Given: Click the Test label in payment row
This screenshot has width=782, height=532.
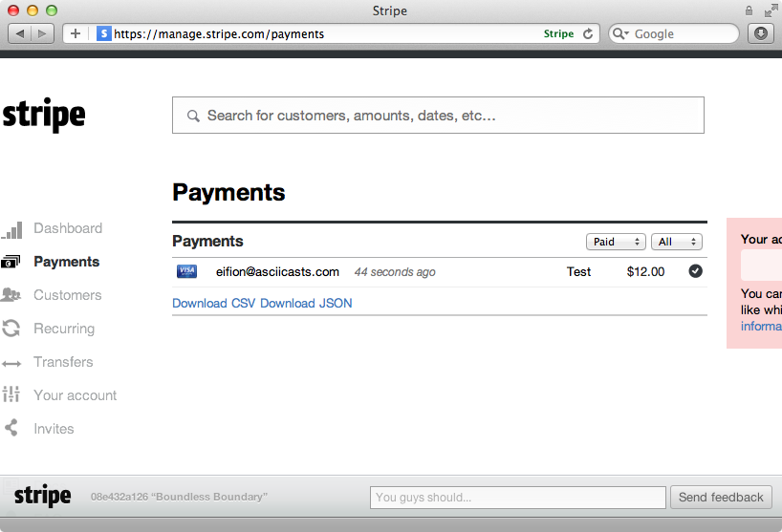Looking at the screenshot, I should [x=578, y=271].
